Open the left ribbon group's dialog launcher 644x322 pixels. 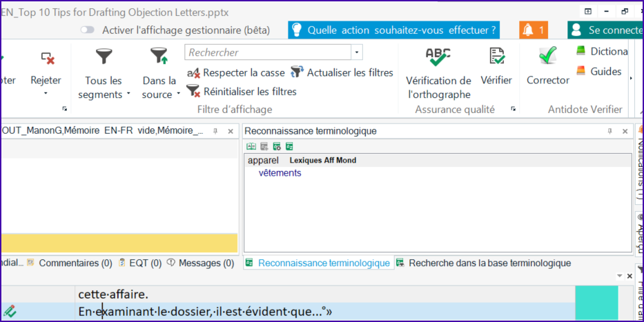(x=64, y=109)
